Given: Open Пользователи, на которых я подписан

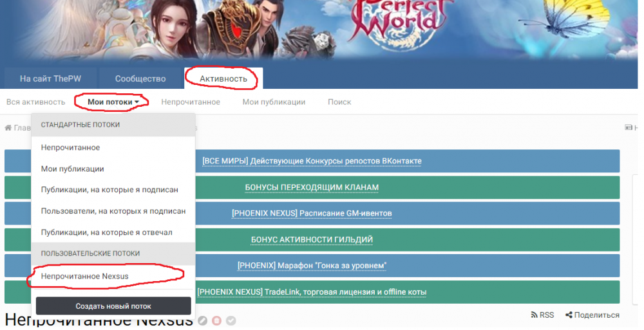Looking at the screenshot, I should click(x=113, y=211).
